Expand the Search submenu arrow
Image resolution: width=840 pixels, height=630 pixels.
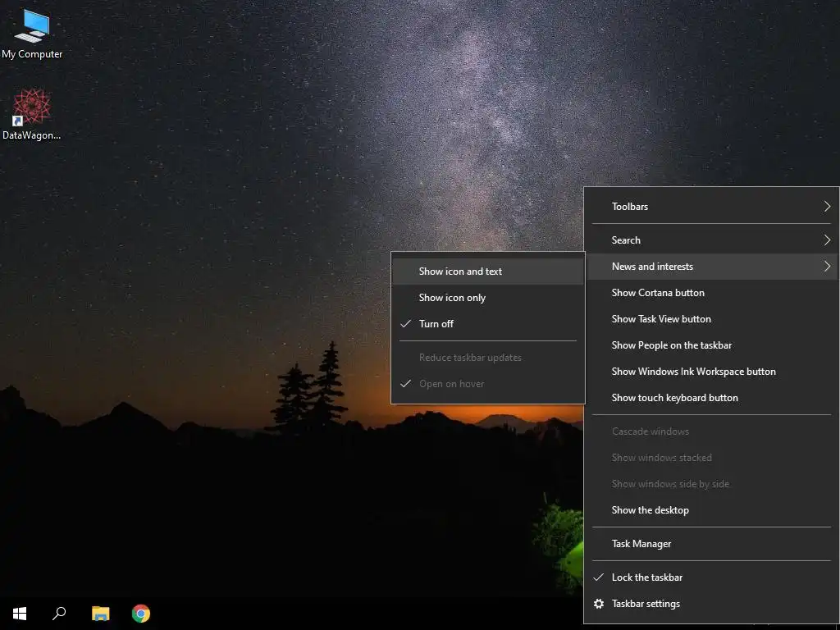[x=827, y=240]
